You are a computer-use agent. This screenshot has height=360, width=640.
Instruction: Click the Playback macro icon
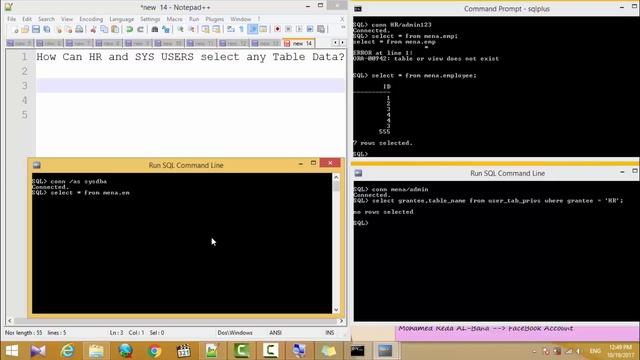pyautogui.click(x=299, y=29)
